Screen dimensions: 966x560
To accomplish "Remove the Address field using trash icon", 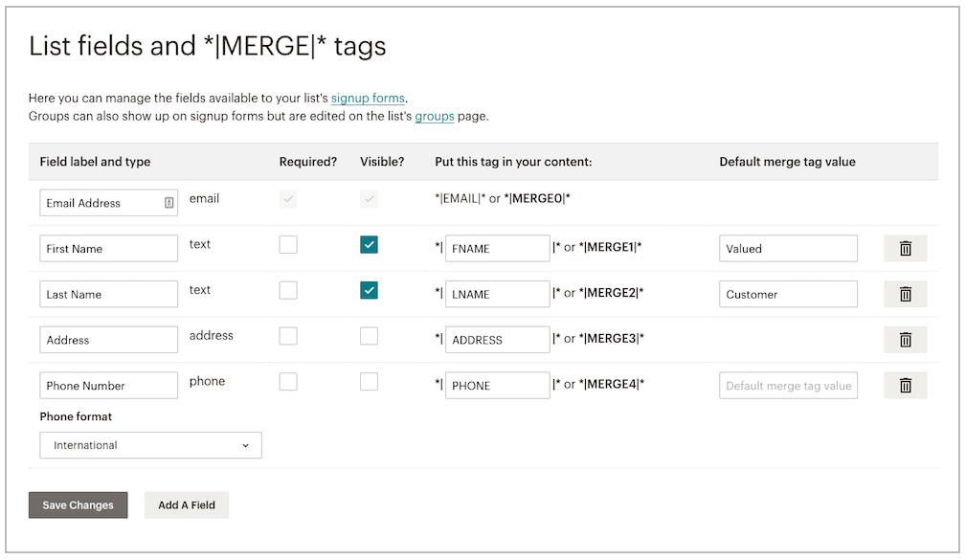I will [905, 339].
